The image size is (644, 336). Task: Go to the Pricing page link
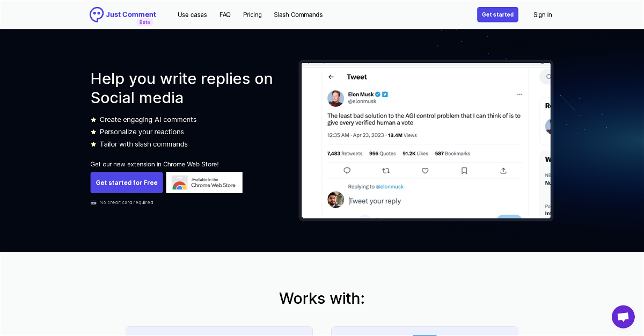[252, 14]
